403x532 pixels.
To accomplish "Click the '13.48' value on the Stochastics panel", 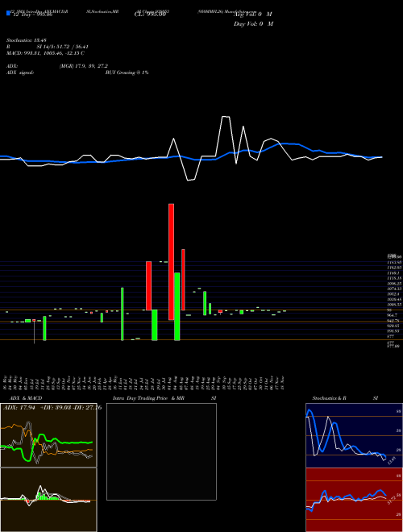I will (392, 461).
